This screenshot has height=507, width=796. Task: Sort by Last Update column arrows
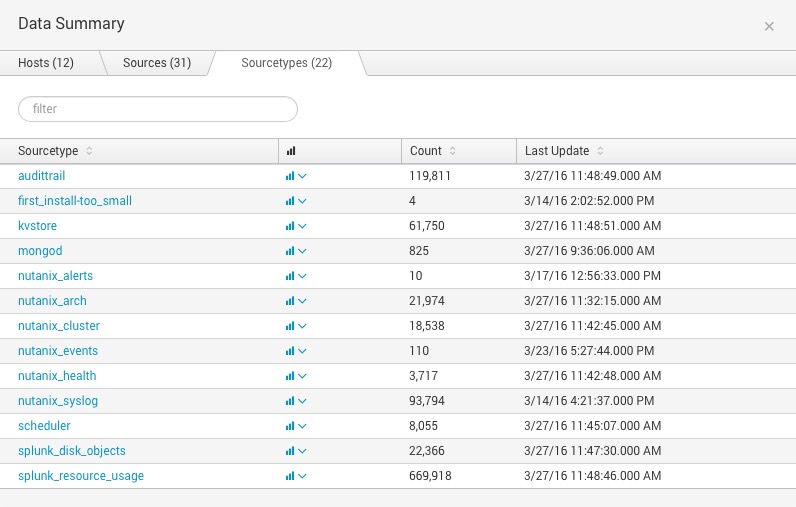click(600, 151)
